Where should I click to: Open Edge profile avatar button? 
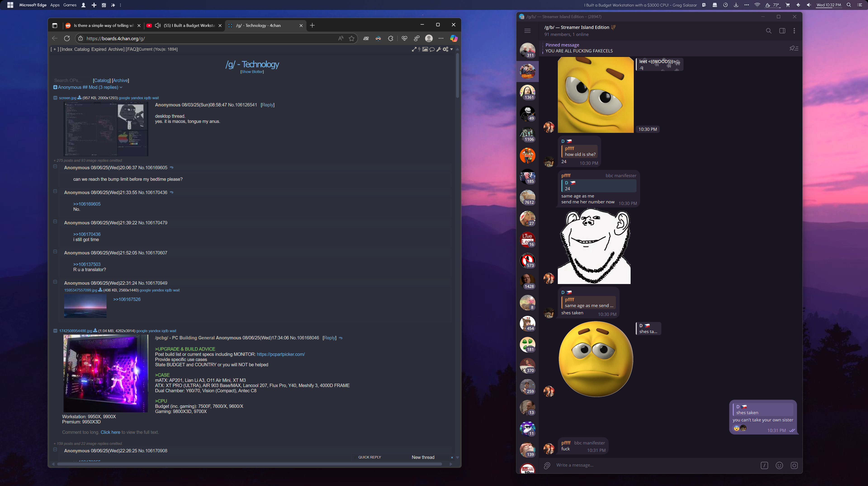(x=429, y=38)
